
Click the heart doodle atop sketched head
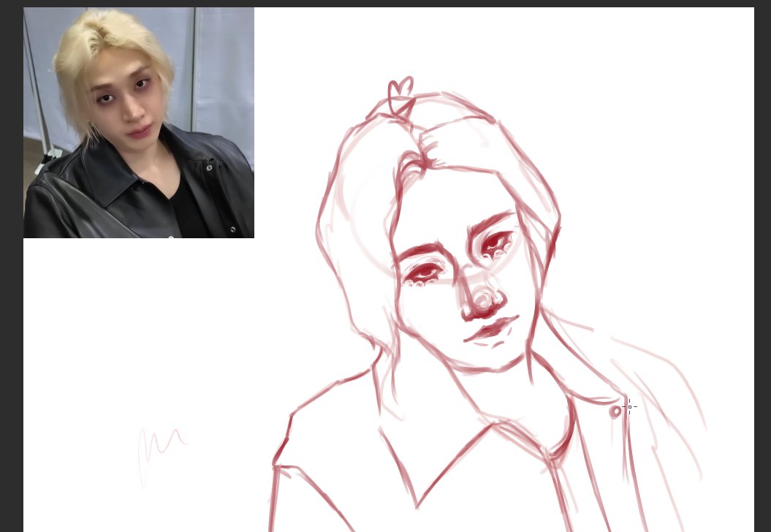pyautogui.click(x=401, y=97)
